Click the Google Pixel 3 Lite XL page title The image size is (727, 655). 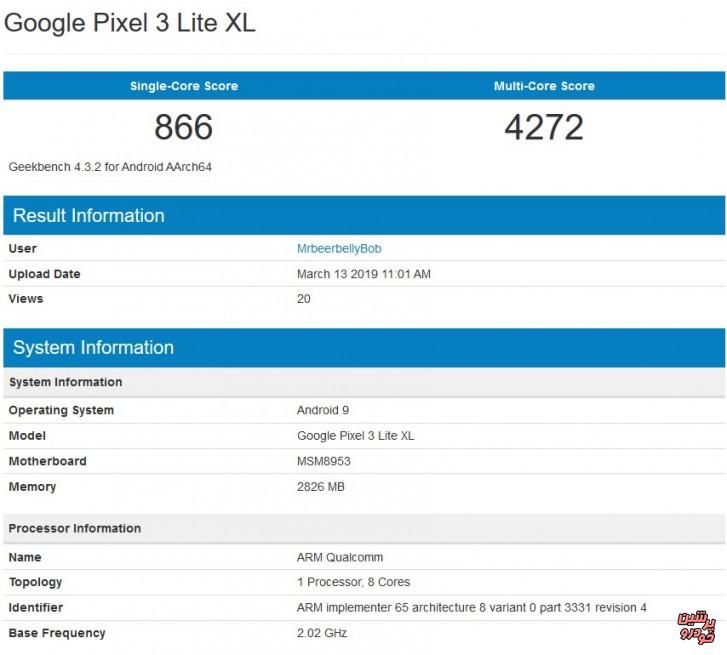pyautogui.click(x=130, y=23)
